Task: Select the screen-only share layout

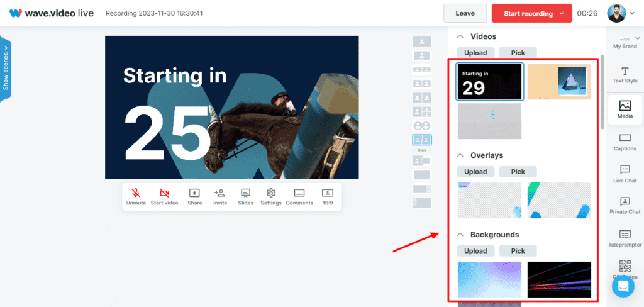Action: [422, 175]
